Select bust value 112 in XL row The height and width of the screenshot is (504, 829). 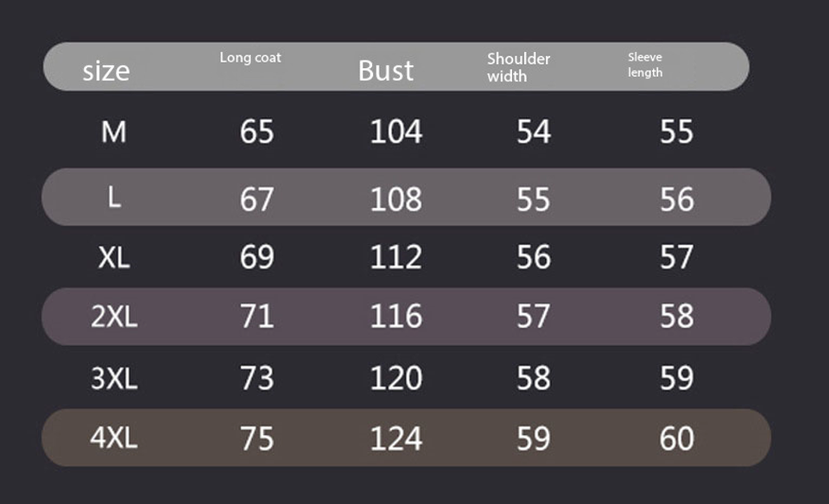[396, 257]
